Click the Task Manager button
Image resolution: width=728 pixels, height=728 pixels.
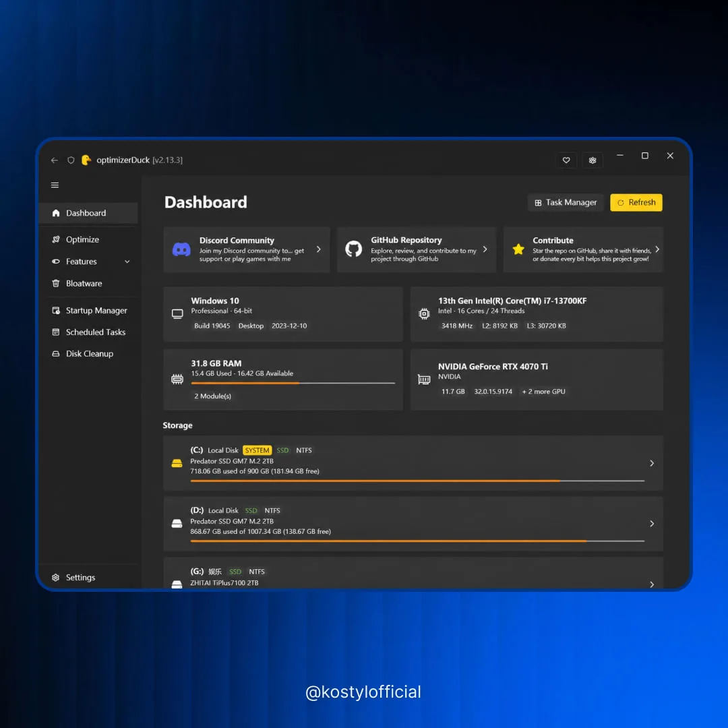(566, 202)
